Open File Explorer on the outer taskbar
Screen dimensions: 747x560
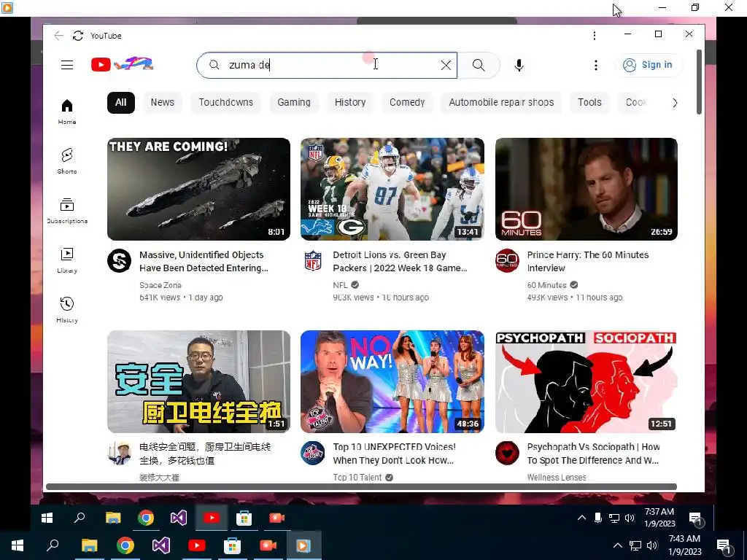coord(90,545)
